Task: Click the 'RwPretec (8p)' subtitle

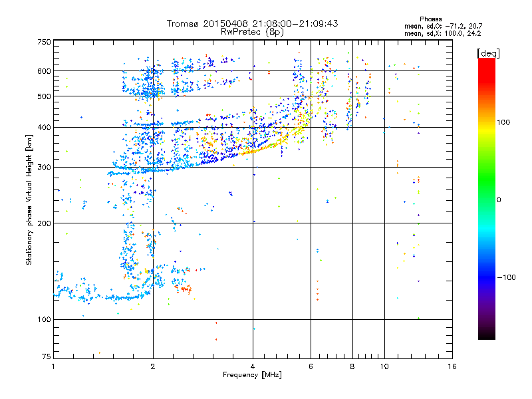Action: (x=252, y=31)
